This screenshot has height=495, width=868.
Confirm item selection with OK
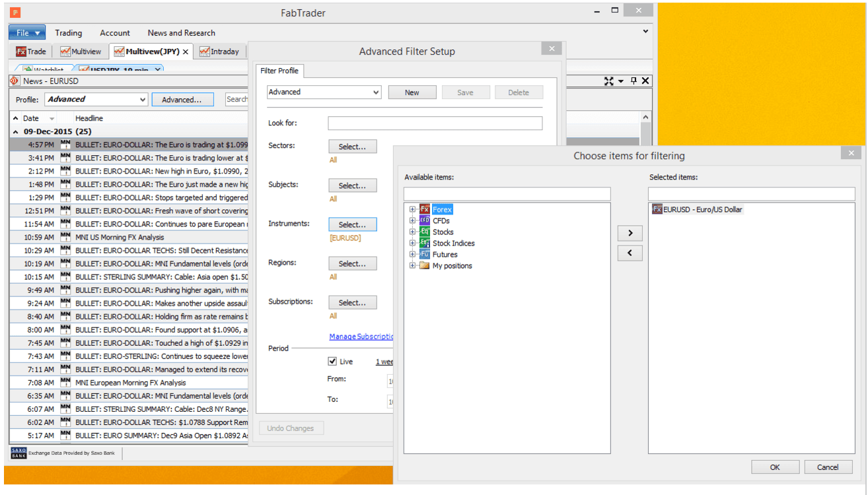point(776,467)
